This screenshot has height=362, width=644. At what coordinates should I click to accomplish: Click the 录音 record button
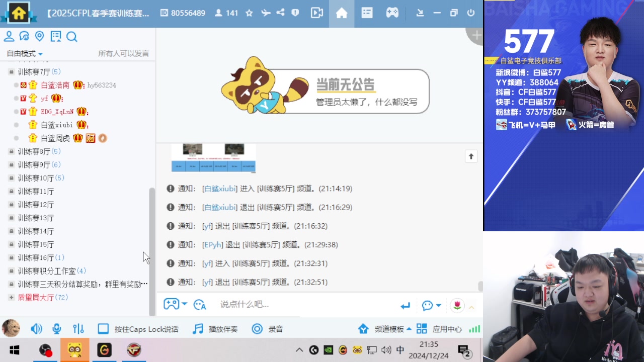[268, 329]
